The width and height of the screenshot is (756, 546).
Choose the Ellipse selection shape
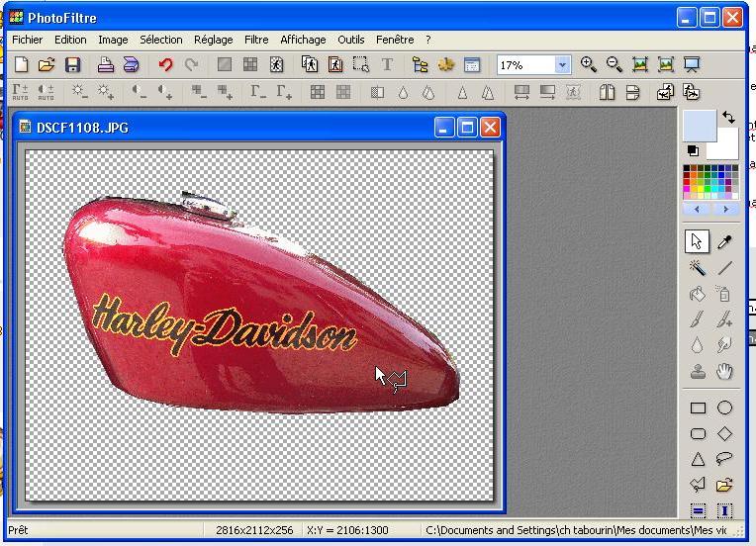click(x=724, y=408)
